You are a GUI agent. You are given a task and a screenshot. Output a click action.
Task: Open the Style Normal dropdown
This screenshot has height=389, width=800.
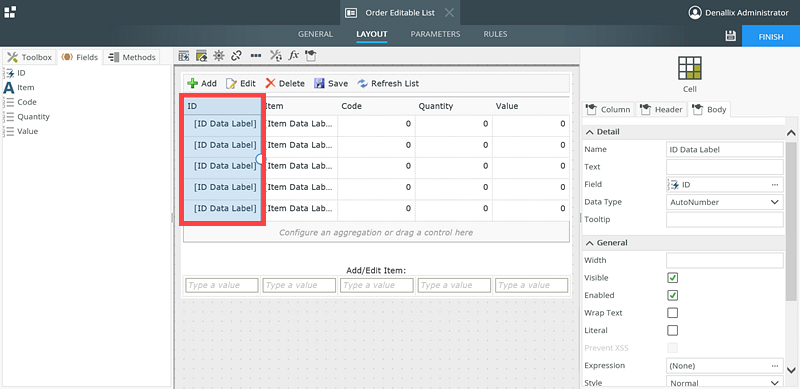point(724,382)
